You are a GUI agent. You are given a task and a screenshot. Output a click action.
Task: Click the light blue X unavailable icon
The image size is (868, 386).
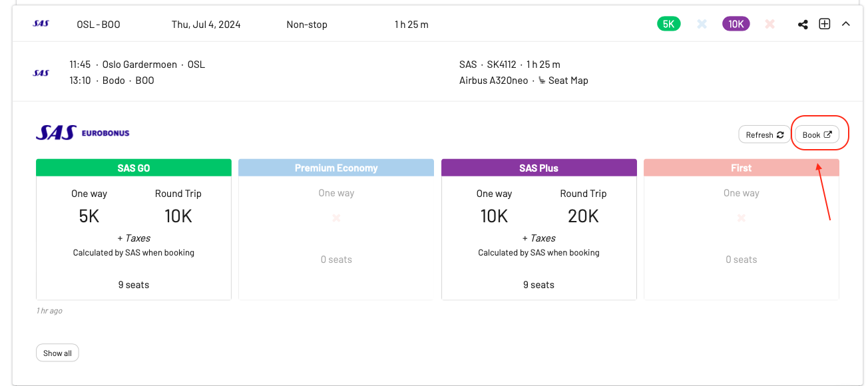point(702,24)
